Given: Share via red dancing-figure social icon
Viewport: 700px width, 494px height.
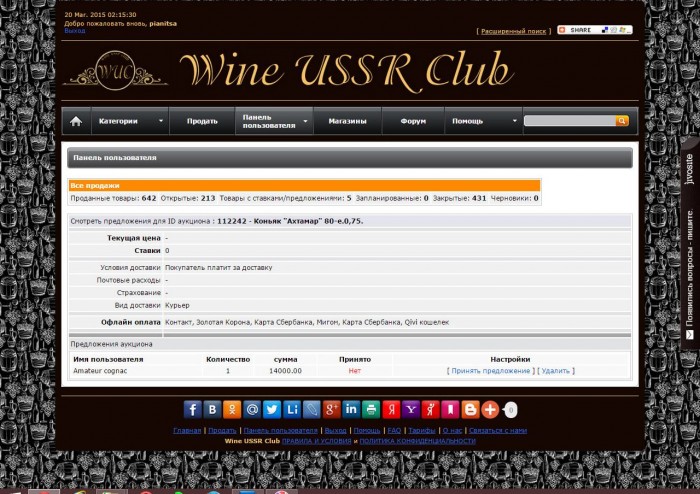Looking at the screenshot, I should 431,409.
